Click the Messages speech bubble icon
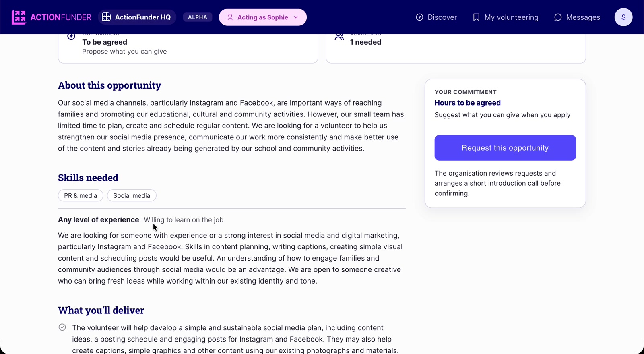 pos(558,17)
